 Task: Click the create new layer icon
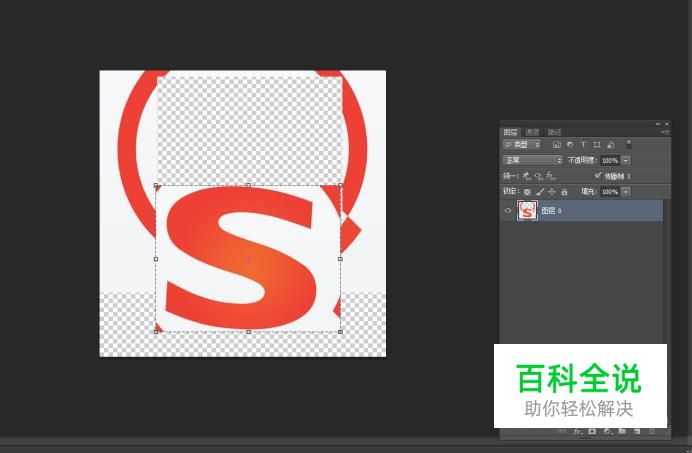(637, 431)
